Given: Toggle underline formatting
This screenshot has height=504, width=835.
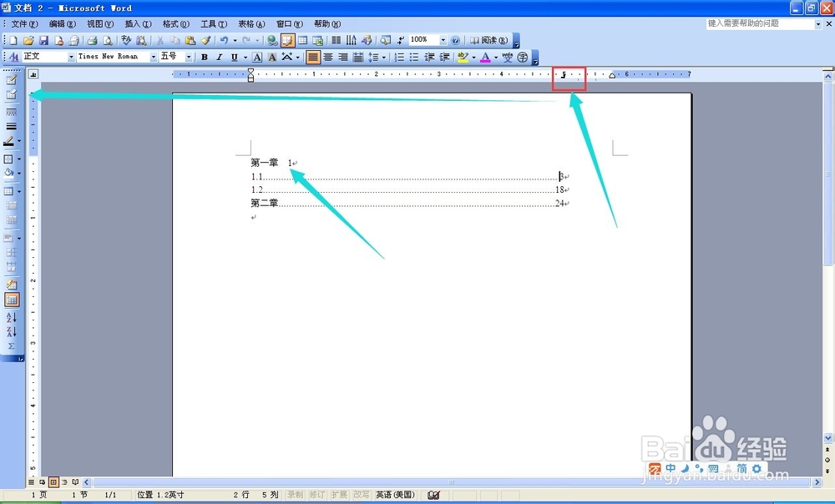Looking at the screenshot, I should (x=234, y=57).
